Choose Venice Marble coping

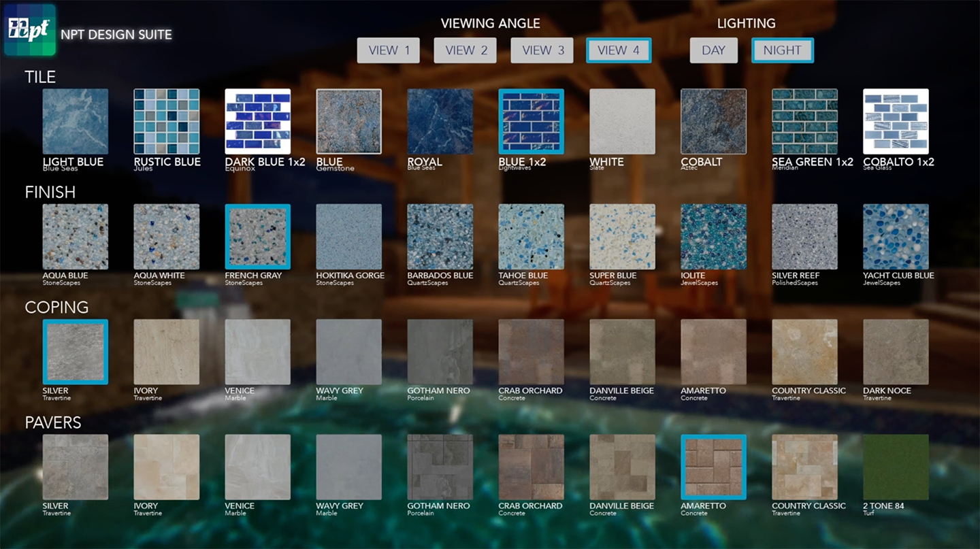(x=258, y=352)
